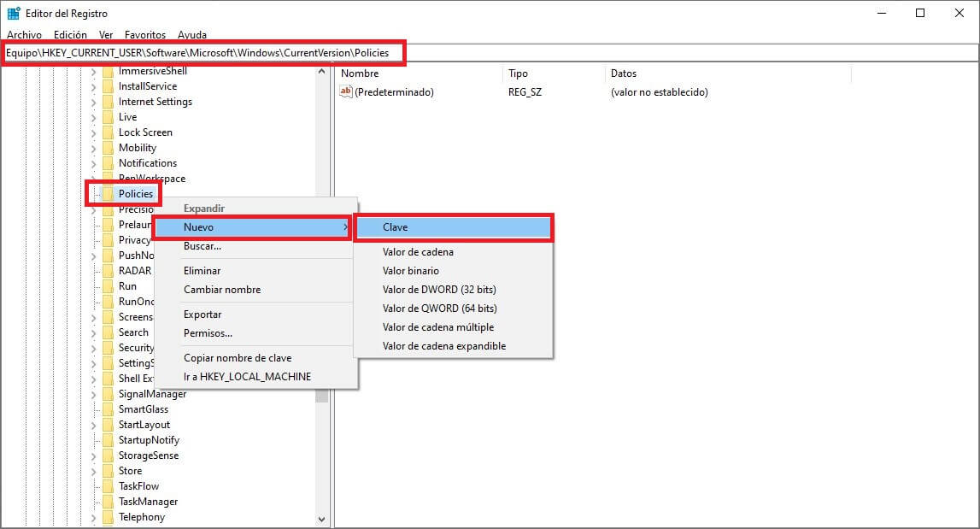
Task: Click the tree scrollbar down arrow
Action: point(322,519)
